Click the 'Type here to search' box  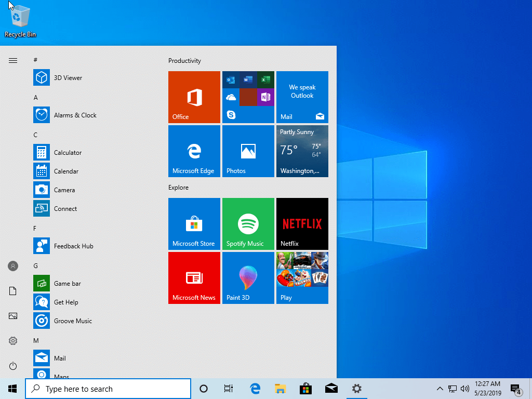(x=108, y=389)
